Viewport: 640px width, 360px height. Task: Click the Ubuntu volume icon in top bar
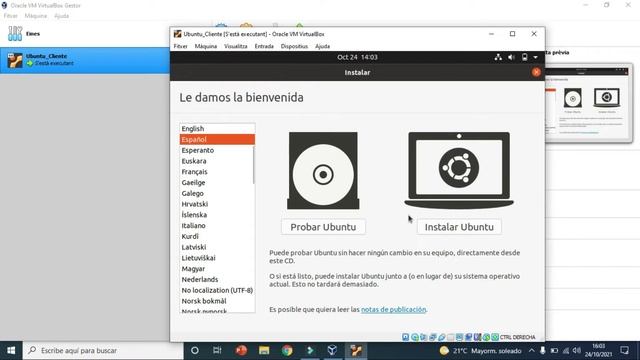pyautogui.click(x=511, y=57)
